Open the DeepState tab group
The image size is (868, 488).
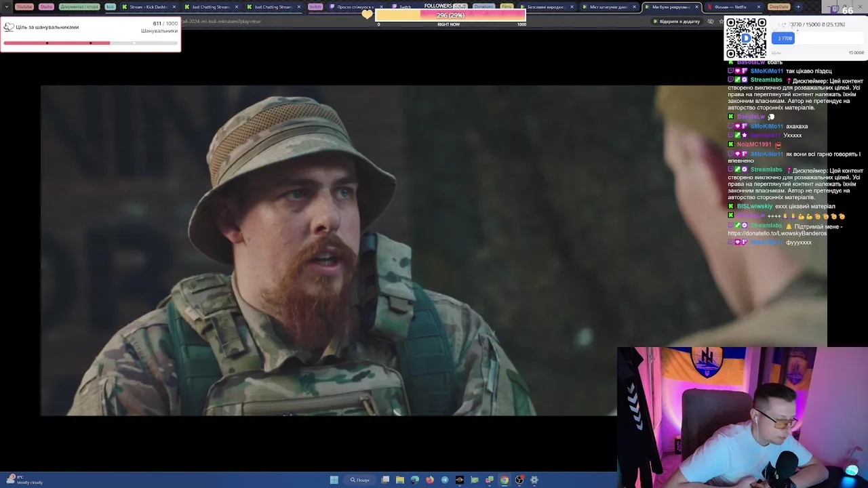pyautogui.click(x=779, y=7)
